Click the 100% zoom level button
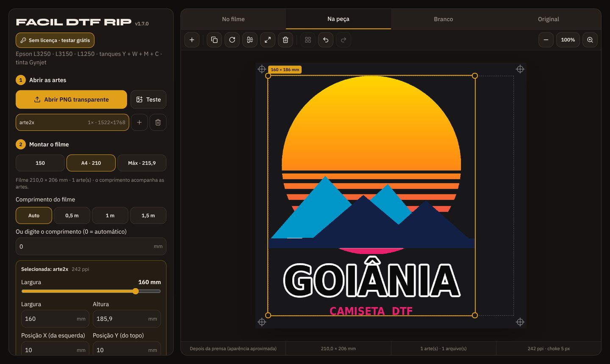 [568, 40]
